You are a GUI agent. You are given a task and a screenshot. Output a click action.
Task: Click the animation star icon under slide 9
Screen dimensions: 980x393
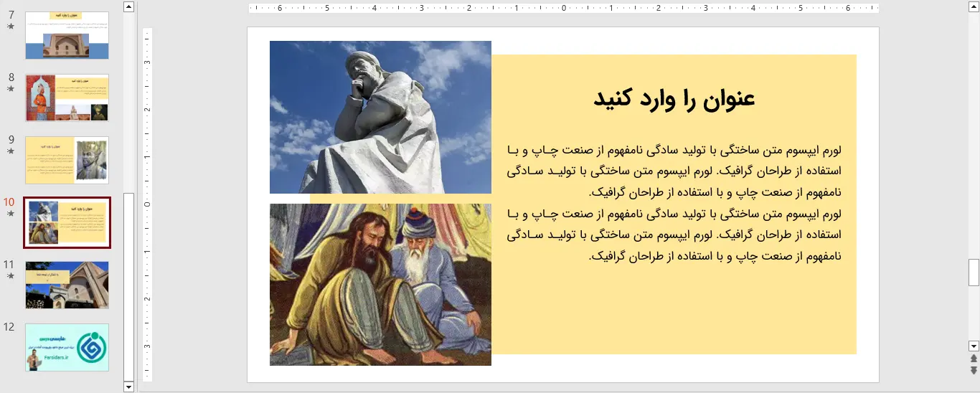pyautogui.click(x=10, y=151)
